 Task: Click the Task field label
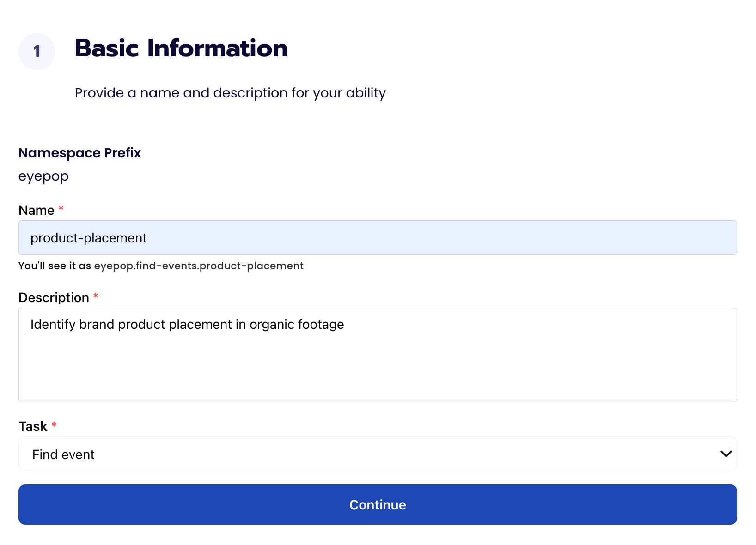point(33,426)
